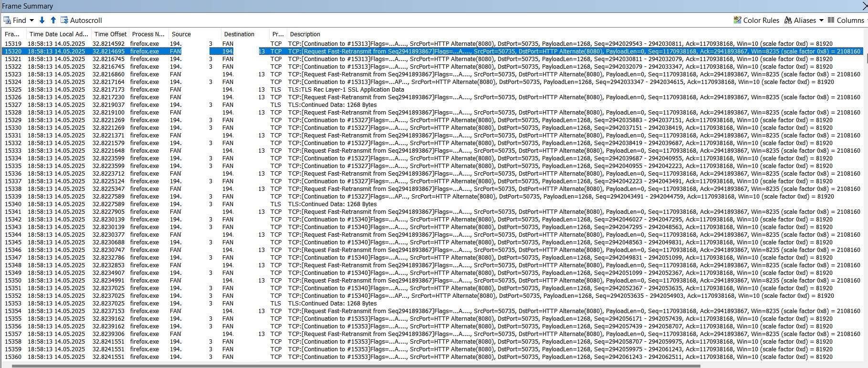Click TLS protocol cell in frame 15340 row
Viewport: 868px width, 368px height.
pos(276,204)
